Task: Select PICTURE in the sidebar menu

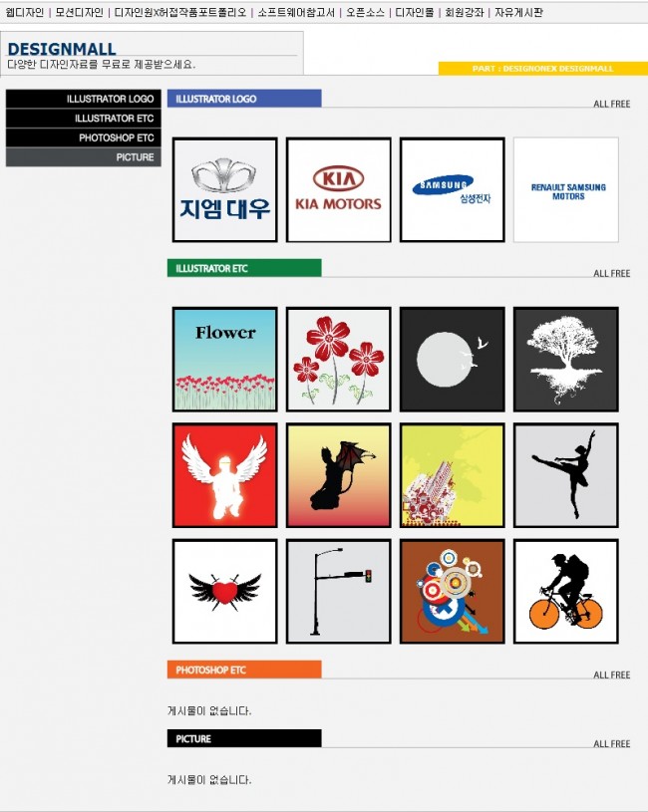Action: (x=84, y=157)
